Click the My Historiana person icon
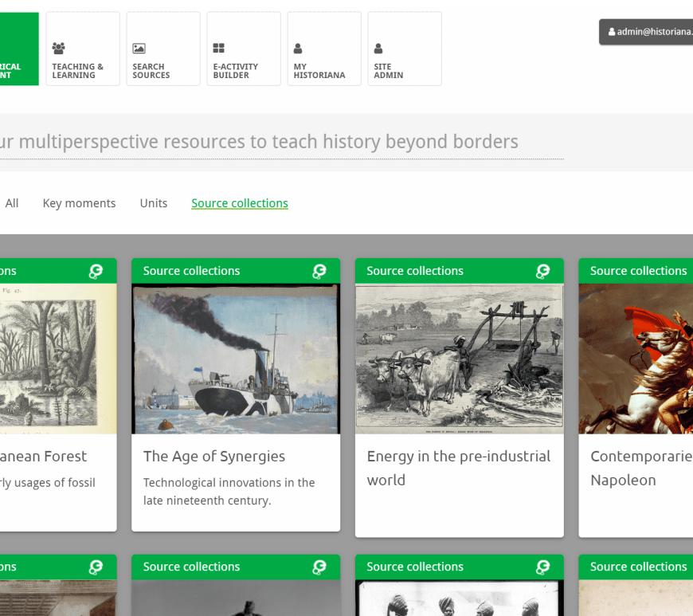 tap(299, 49)
